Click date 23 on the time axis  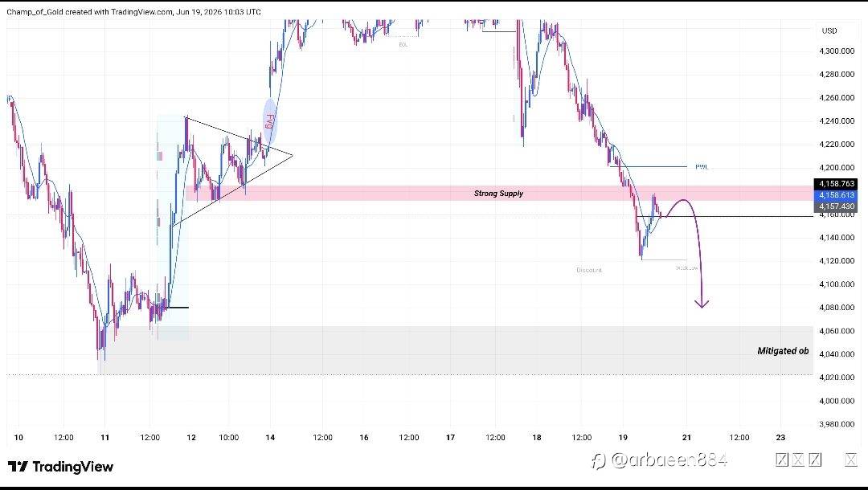(x=780, y=438)
